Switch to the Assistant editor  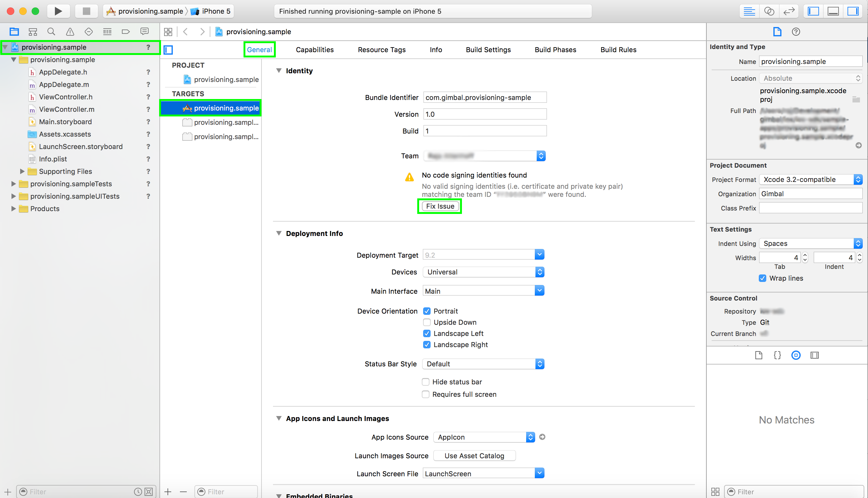click(x=769, y=11)
